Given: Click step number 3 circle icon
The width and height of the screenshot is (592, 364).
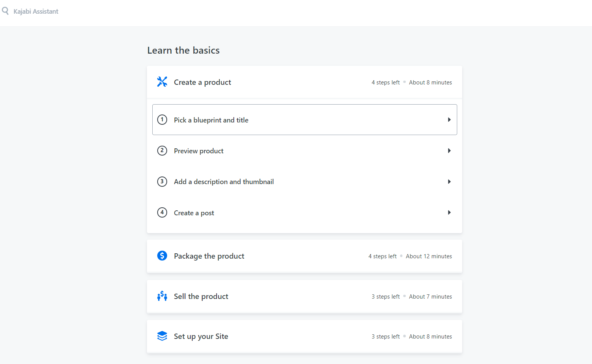Looking at the screenshot, I should (162, 181).
